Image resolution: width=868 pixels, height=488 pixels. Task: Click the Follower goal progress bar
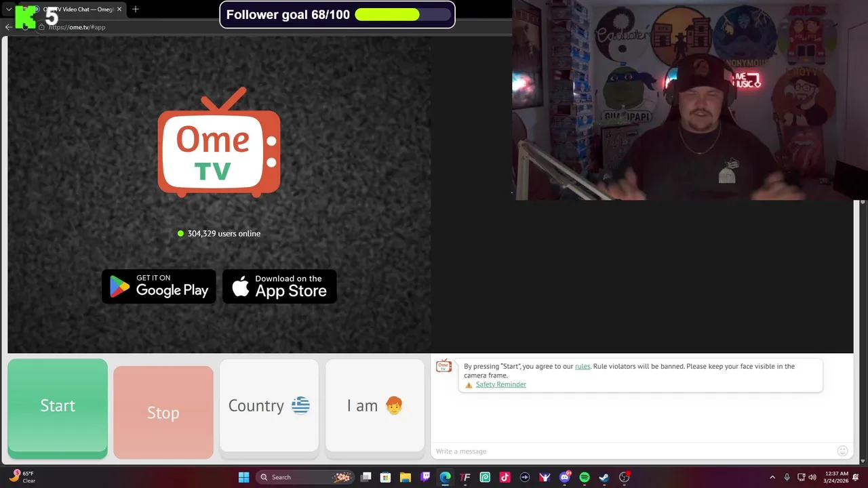tap(403, 15)
